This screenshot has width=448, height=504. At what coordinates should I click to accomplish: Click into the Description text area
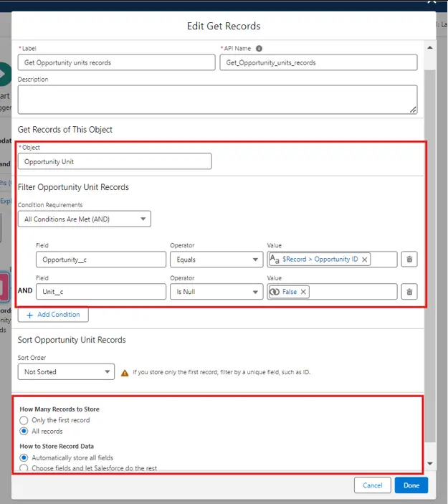[x=216, y=100]
